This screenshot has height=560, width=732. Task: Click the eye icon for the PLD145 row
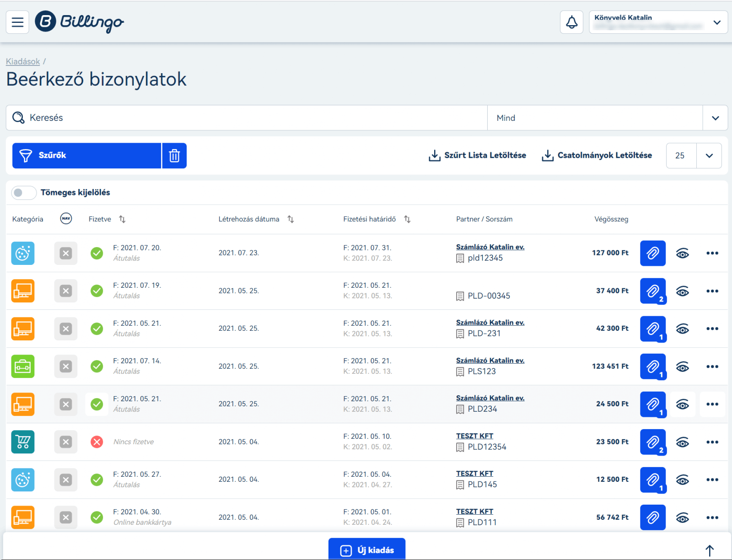[x=682, y=479]
